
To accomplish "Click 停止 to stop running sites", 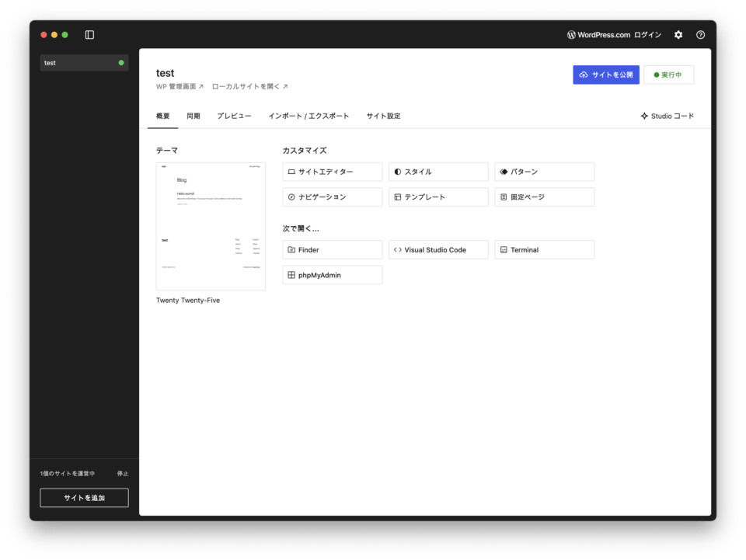I will pos(123,474).
